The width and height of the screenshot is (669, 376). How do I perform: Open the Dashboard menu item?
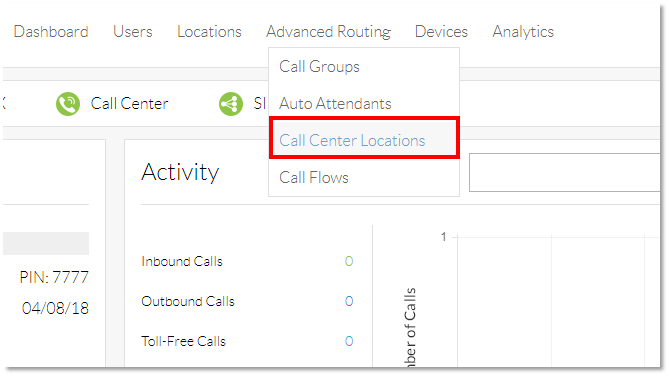(x=51, y=32)
